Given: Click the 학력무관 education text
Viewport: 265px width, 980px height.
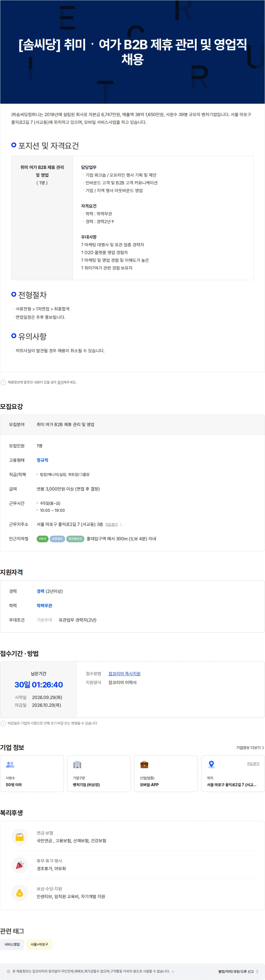Looking at the screenshot, I should click(x=44, y=605).
